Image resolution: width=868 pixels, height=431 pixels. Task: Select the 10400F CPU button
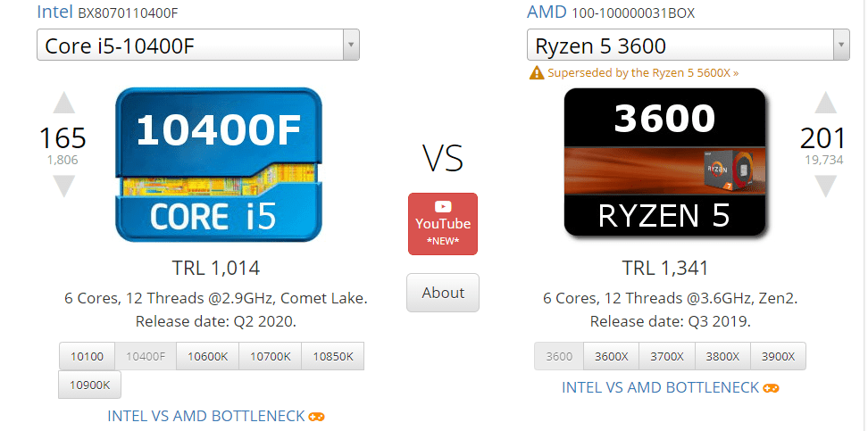[x=146, y=356]
